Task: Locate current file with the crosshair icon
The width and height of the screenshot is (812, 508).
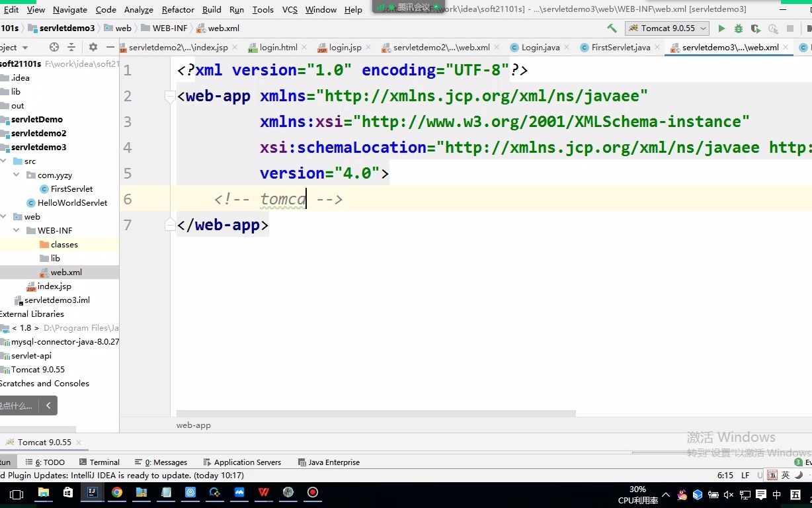Action: point(54,47)
